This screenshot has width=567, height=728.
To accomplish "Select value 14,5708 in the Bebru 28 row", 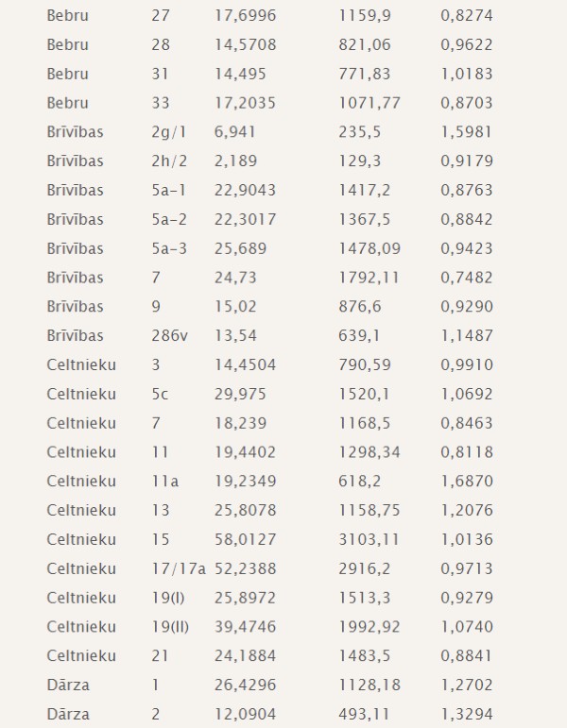I will [x=245, y=44].
